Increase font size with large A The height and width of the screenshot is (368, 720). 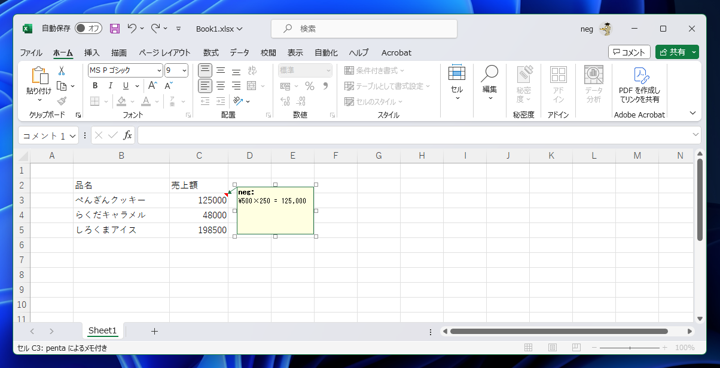pos(152,85)
